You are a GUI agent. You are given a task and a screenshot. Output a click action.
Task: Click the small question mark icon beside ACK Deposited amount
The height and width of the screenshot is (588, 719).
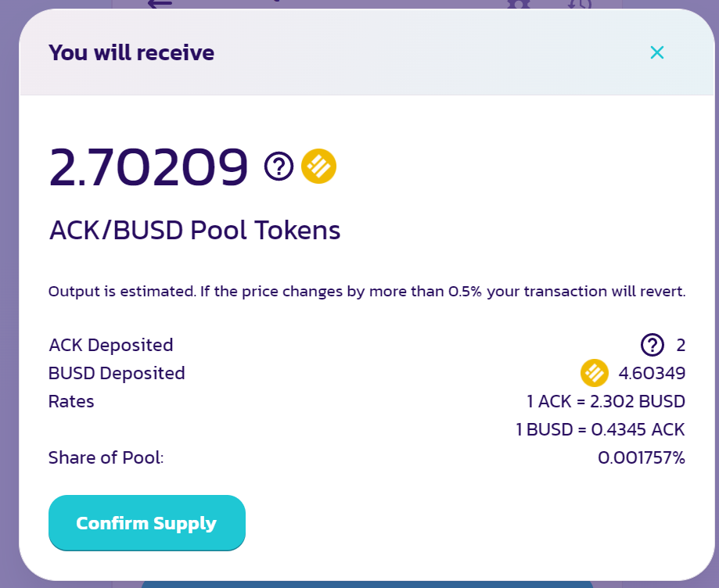click(652, 345)
